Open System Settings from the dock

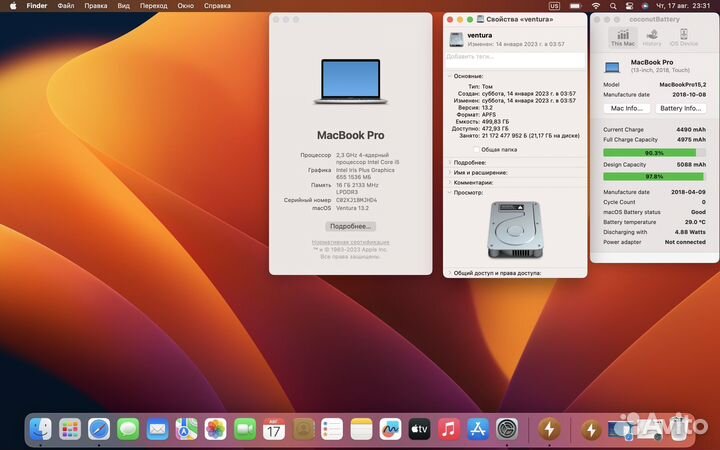507,429
